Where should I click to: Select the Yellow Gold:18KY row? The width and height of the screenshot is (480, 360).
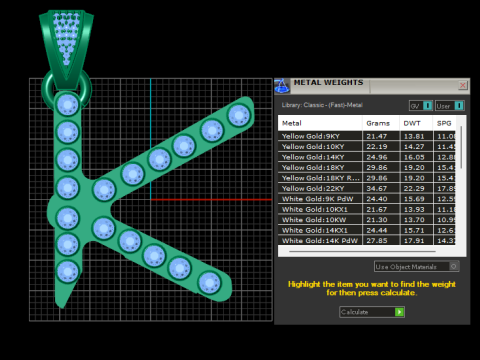367,167
